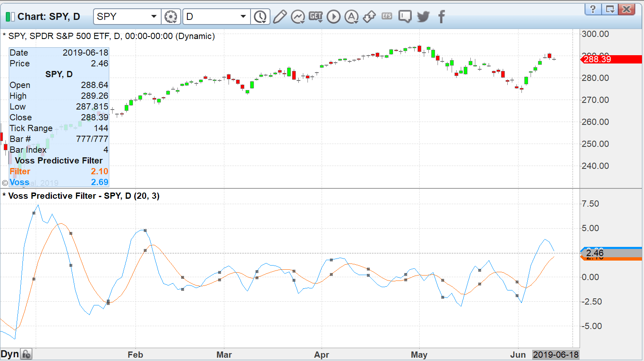Open help with the question mark button
This screenshot has height=361, width=644.
[x=593, y=9]
